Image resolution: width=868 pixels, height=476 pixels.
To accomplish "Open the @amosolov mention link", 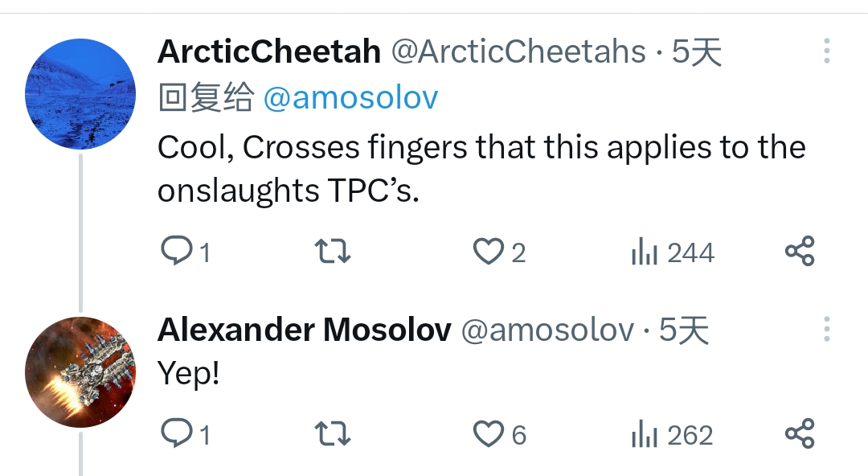I will (350, 96).
